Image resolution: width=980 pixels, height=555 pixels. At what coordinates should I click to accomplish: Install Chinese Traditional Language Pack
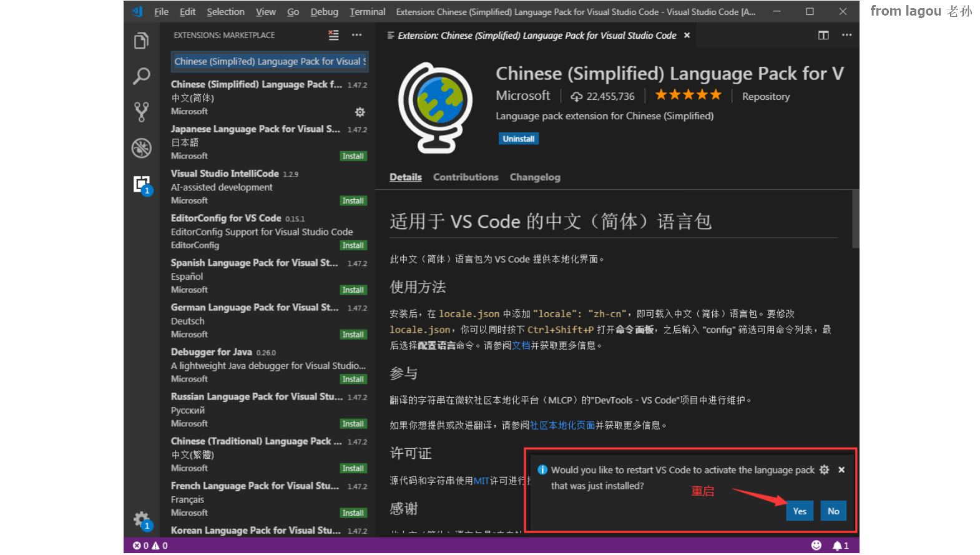(x=353, y=468)
